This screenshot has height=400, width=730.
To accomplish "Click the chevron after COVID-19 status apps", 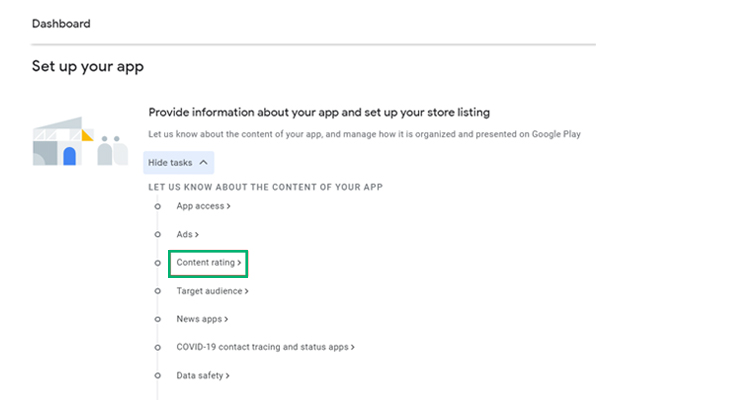I will [352, 347].
